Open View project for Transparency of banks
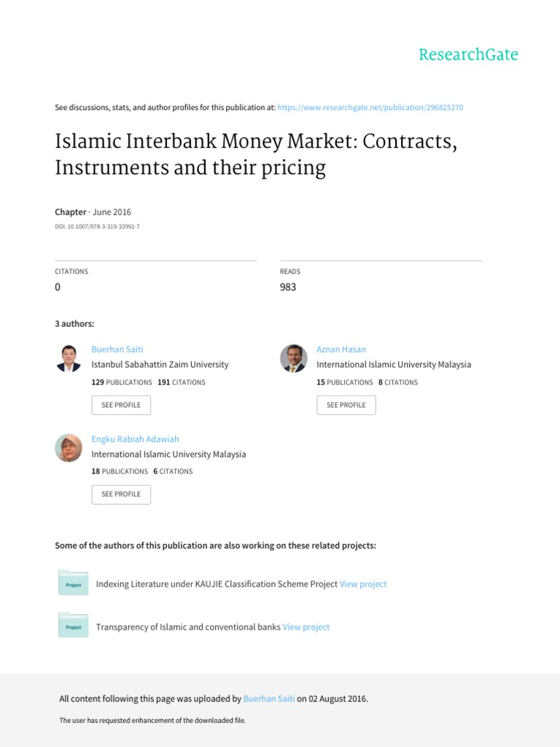560x747 pixels. pyautogui.click(x=306, y=627)
